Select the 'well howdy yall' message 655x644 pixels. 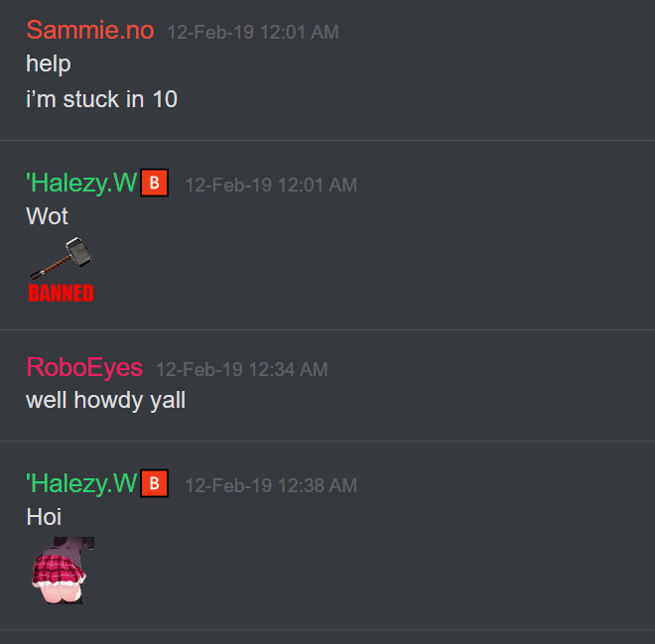(x=105, y=401)
